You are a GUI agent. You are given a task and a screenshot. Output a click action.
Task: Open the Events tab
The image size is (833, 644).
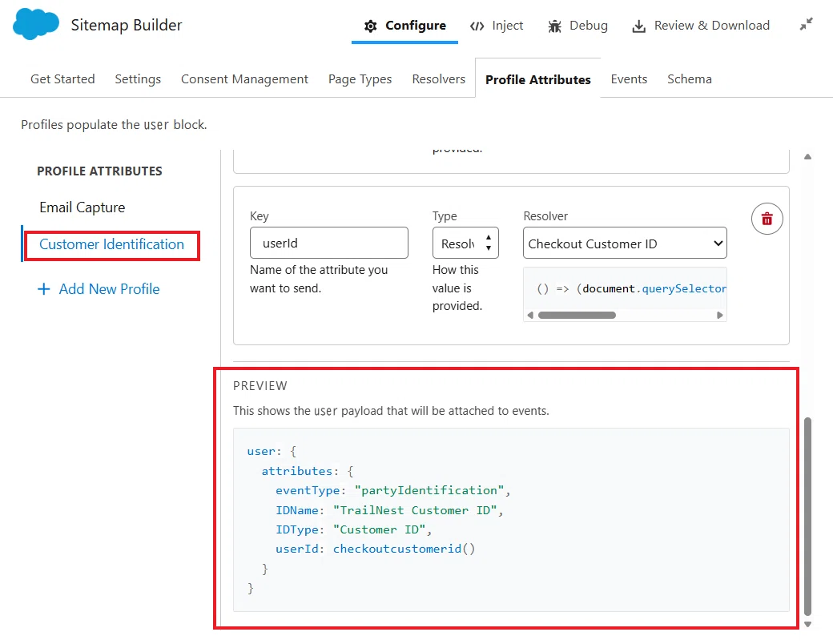pyautogui.click(x=629, y=79)
